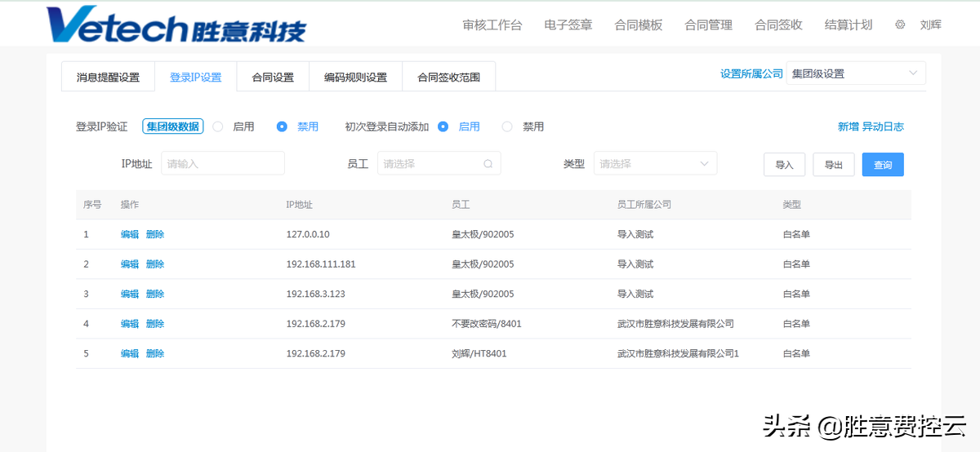Click 编辑 for row 127.0.0.10
The width and height of the screenshot is (980, 452).
point(130,234)
